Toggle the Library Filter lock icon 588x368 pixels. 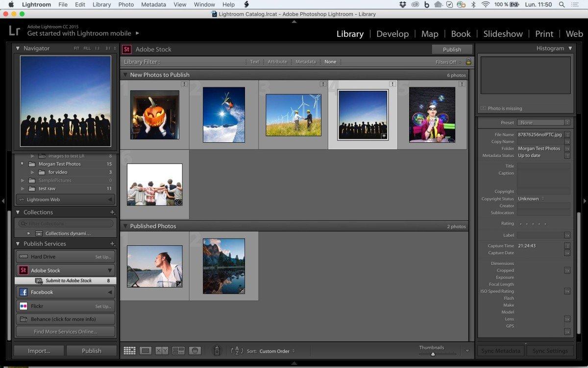click(x=468, y=62)
